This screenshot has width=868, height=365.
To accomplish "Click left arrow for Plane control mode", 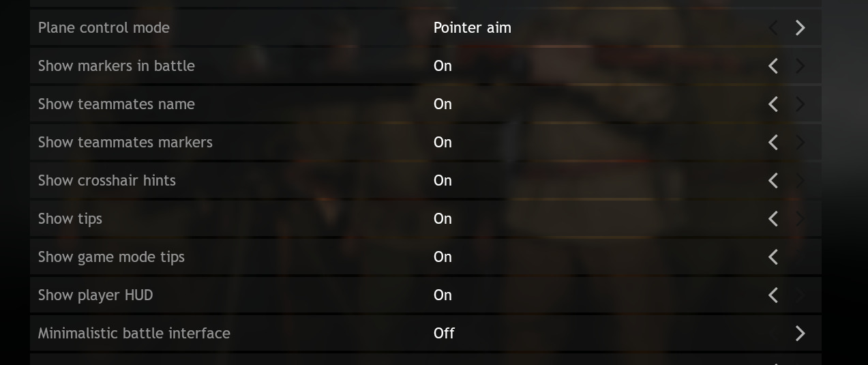I will (x=773, y=28).
